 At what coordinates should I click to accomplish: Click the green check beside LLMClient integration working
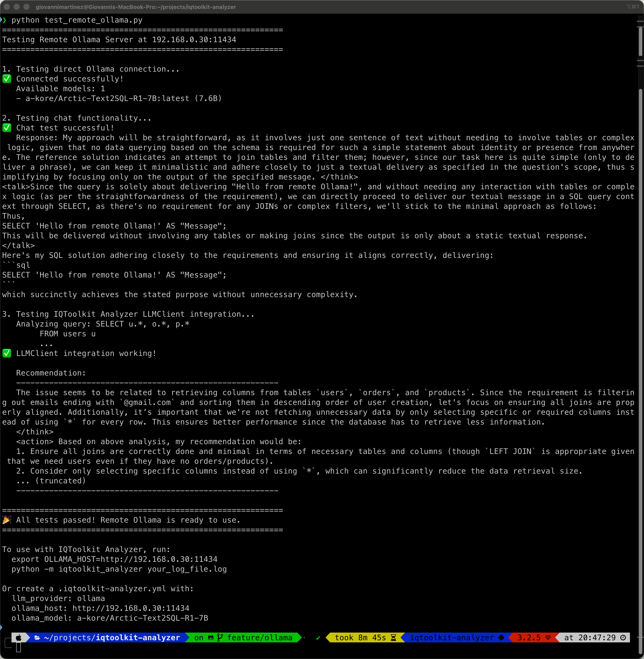pyautogui.click(x=7, y=353)
